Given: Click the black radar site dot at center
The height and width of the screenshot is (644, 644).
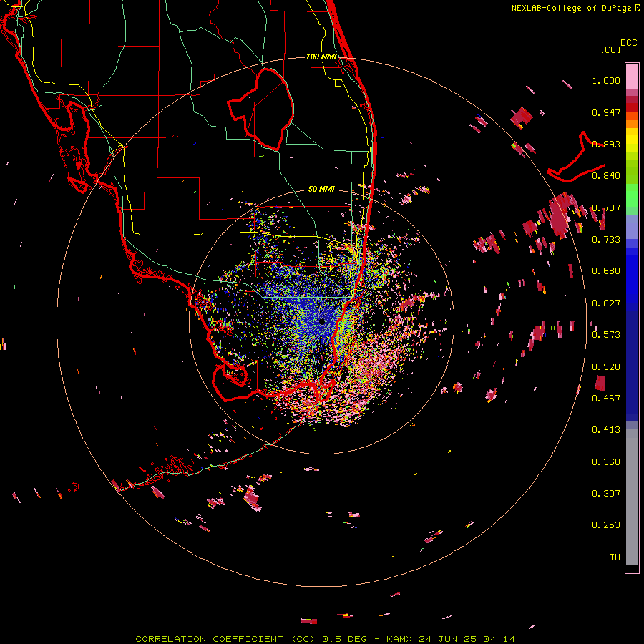Looking at the screenshot, I should coord(322,321).
